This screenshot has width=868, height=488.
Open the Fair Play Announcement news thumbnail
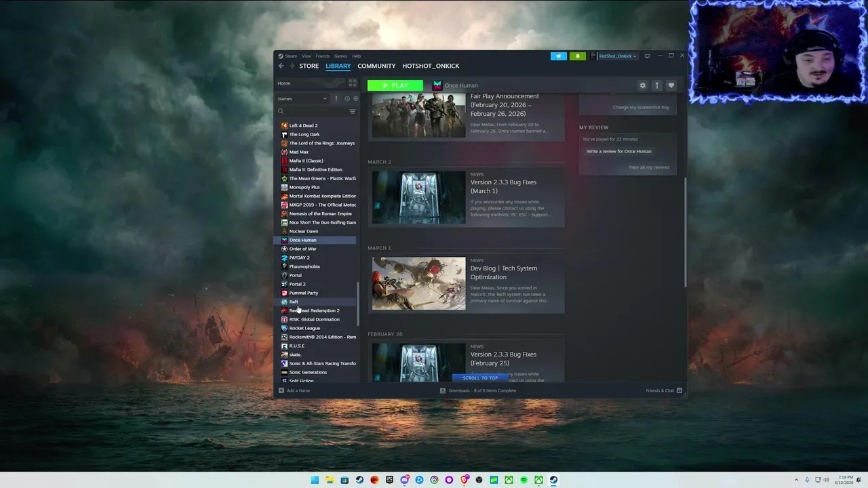[418, 115]
